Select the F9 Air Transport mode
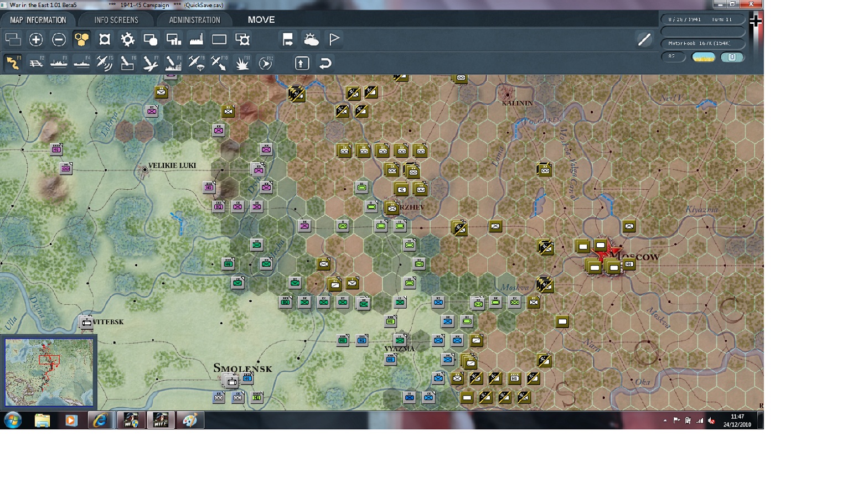 pyautogui.click(x=197, y=63)
